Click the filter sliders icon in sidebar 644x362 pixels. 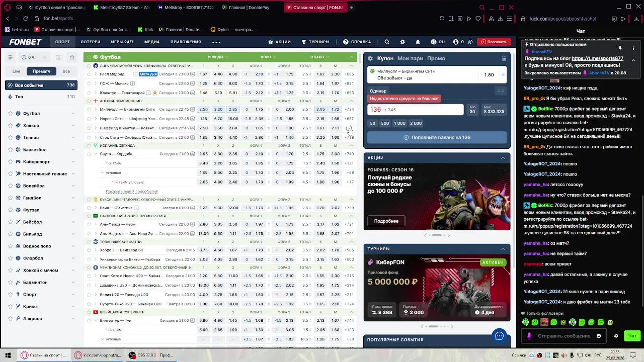pyautogui.click(x=10, y=57)
